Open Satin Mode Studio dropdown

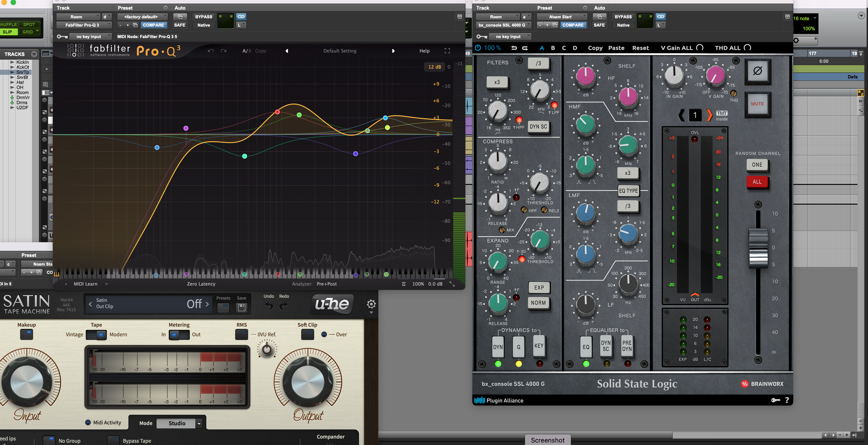pos(179,423)
